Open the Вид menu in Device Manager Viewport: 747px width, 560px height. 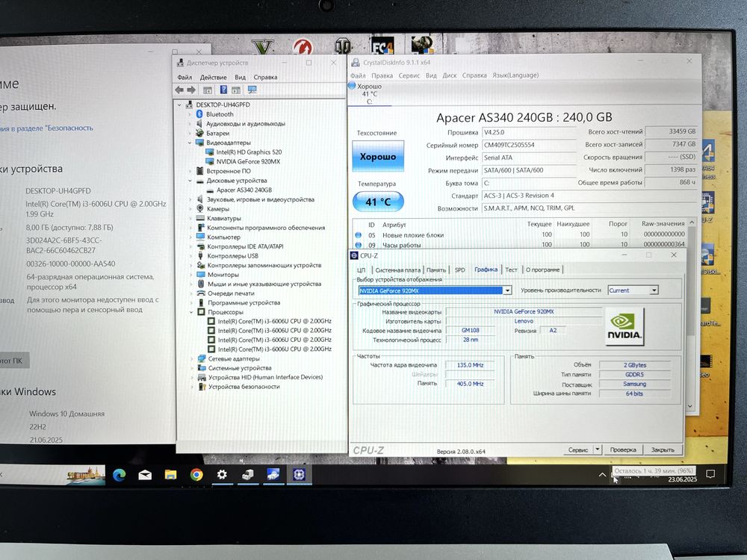pyautogui.click(x=240, y=77)
